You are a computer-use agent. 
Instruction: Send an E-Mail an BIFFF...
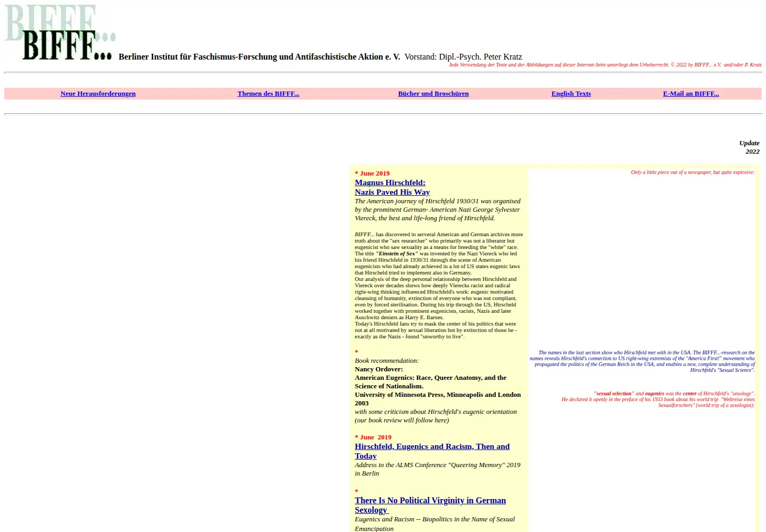pyautogui.click(x=690, y=94)
